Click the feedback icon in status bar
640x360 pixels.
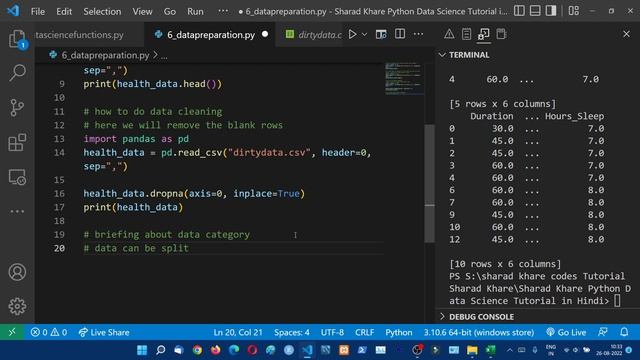603,332
